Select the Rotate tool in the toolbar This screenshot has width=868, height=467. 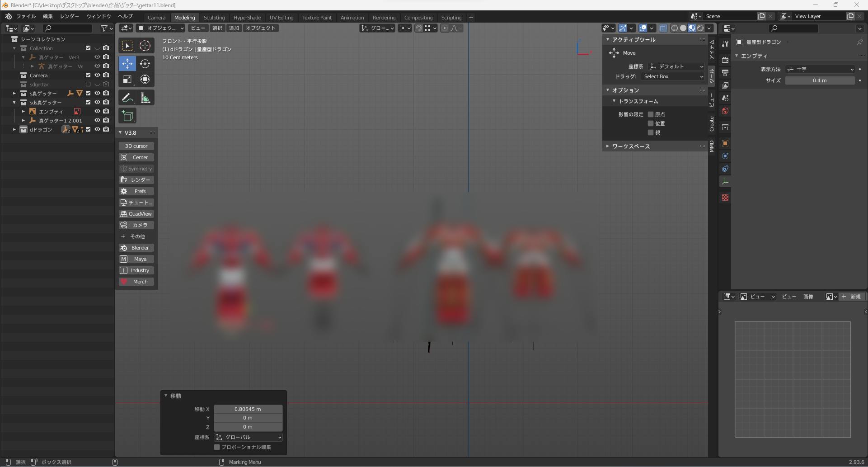[x=145, y=64]
